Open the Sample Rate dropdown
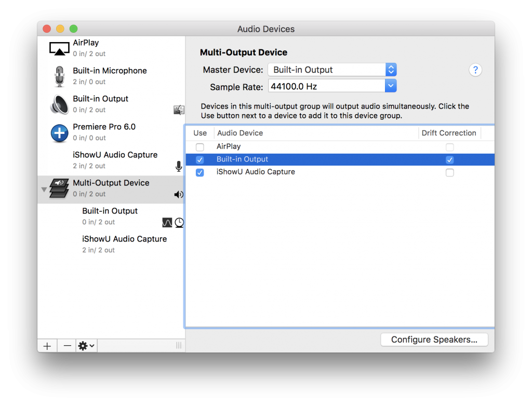The height and width of the screenshot is (406, 532). 391,86
